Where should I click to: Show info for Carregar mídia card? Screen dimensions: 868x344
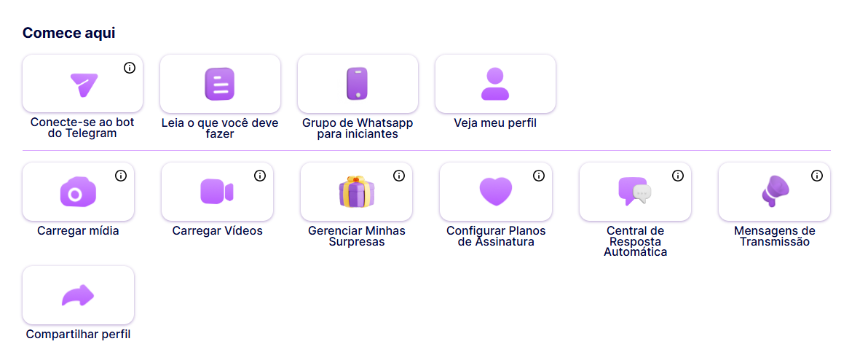pyautogui.click(x=121, y=176)
